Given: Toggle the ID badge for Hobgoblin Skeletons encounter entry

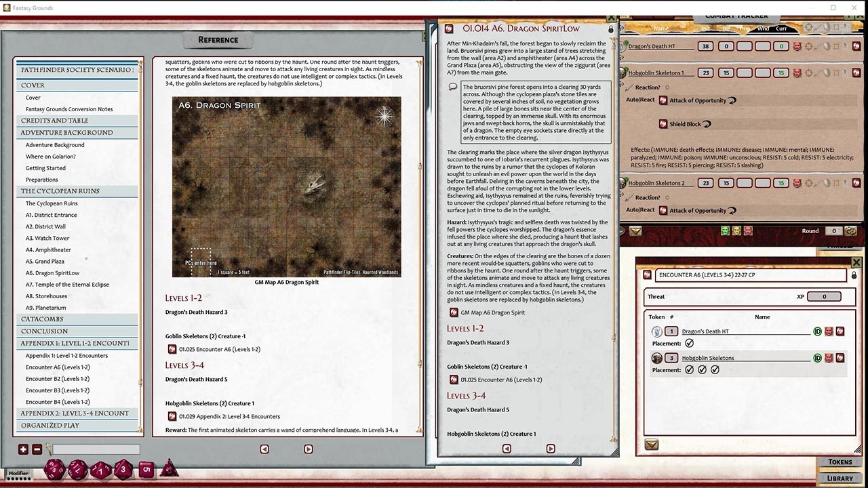Looking at the screenshot, I should pos(817,358).
